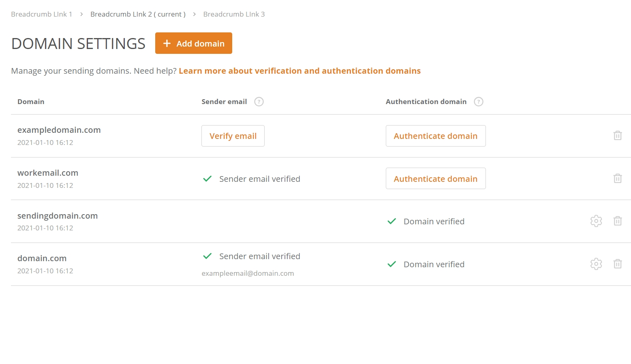Select Breadcrumb Link 2 (current)
This screenshot has width=631, height=364.
point(138,14)
